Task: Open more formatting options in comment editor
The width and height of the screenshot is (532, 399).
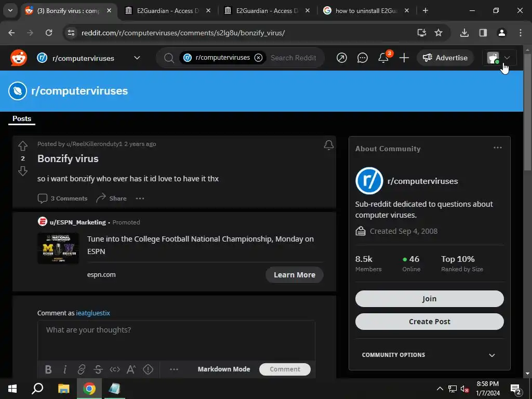Action: 174,369
